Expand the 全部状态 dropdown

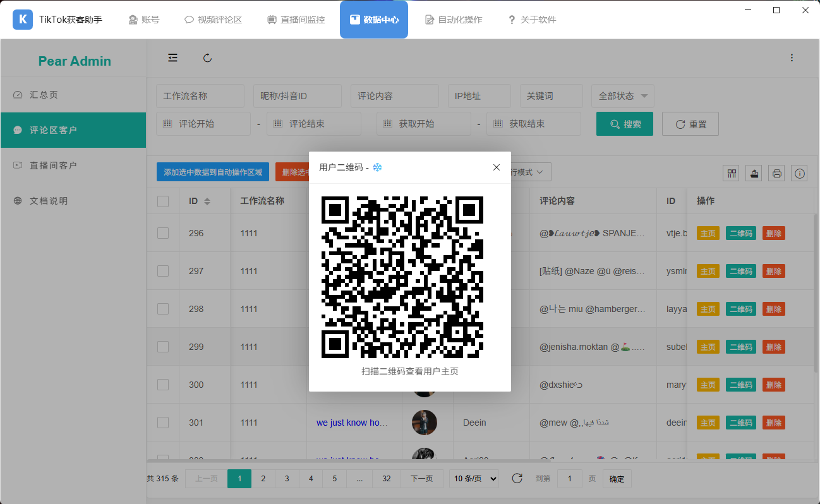[623, 96]
